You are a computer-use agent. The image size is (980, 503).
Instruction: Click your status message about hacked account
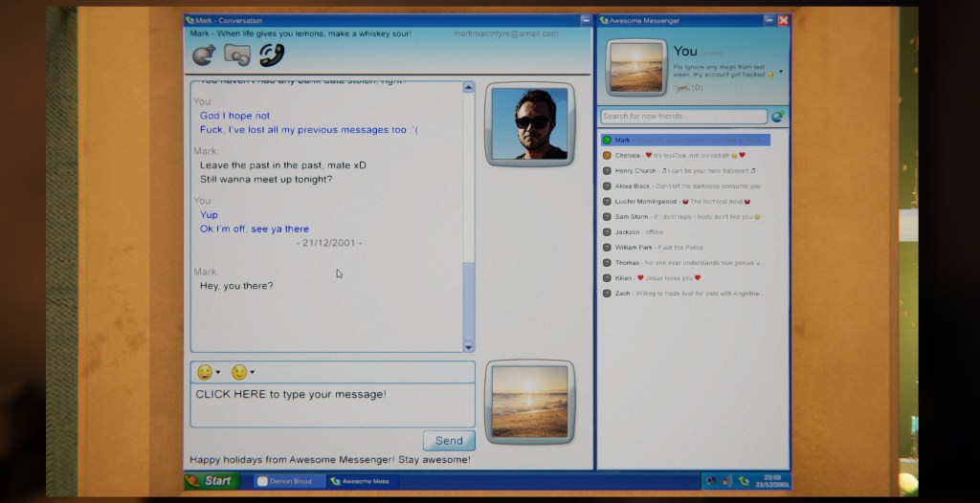click(x=724, y=70)
